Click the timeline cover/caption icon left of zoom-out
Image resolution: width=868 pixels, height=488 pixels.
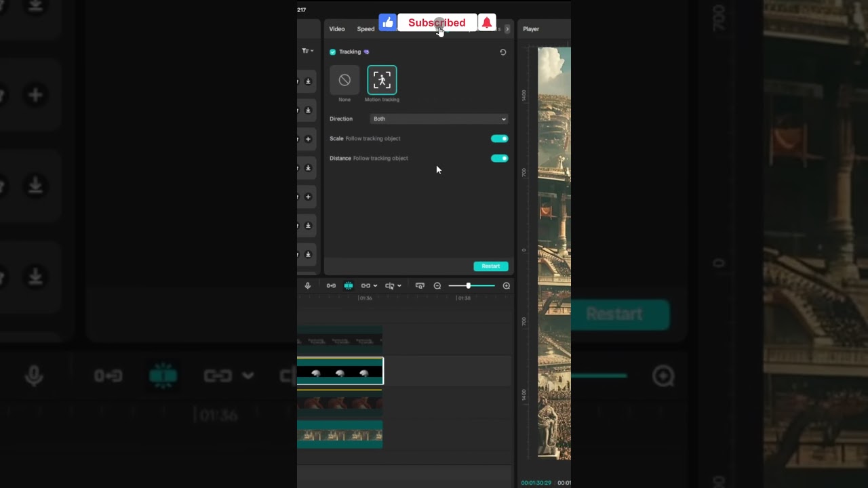pyautogui.click(x=420, y=285)
